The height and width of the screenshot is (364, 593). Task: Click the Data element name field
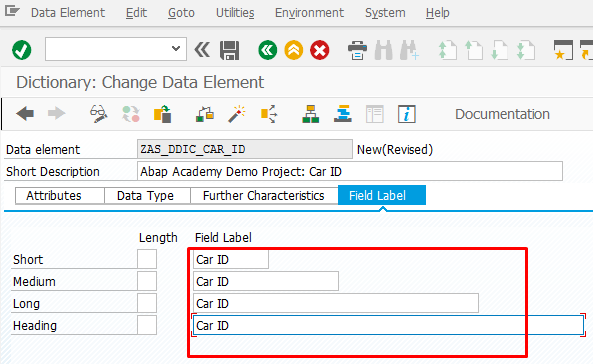(x=245, y=149)
